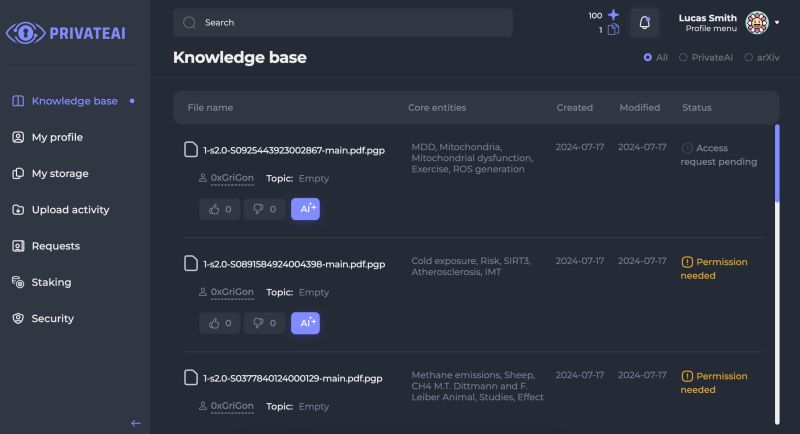Image resolution: width=800 pixels, height=434 pixels.
Task: Click AI button for S0891584924004398 file
Action: pyautogui.click(x=306, y=323)
